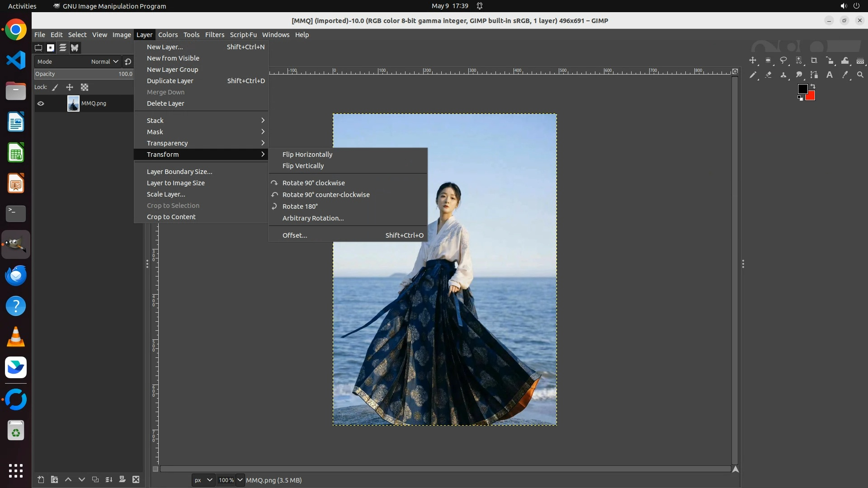Select the Zoom magnifier tool
The width and height of the screenshot is (868, 488).
tap(860, 75)
